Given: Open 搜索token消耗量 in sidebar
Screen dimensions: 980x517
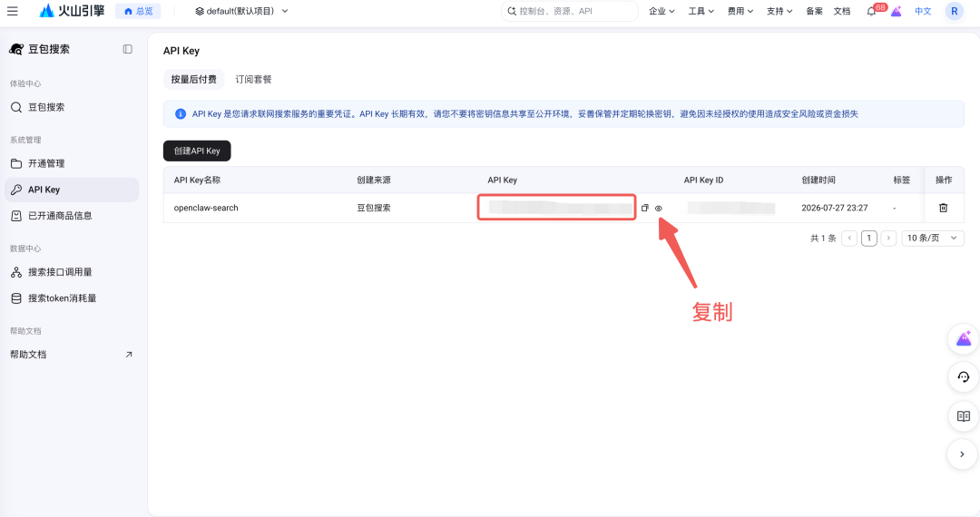Looking at the screenshot, I should (x=71, y=298).
